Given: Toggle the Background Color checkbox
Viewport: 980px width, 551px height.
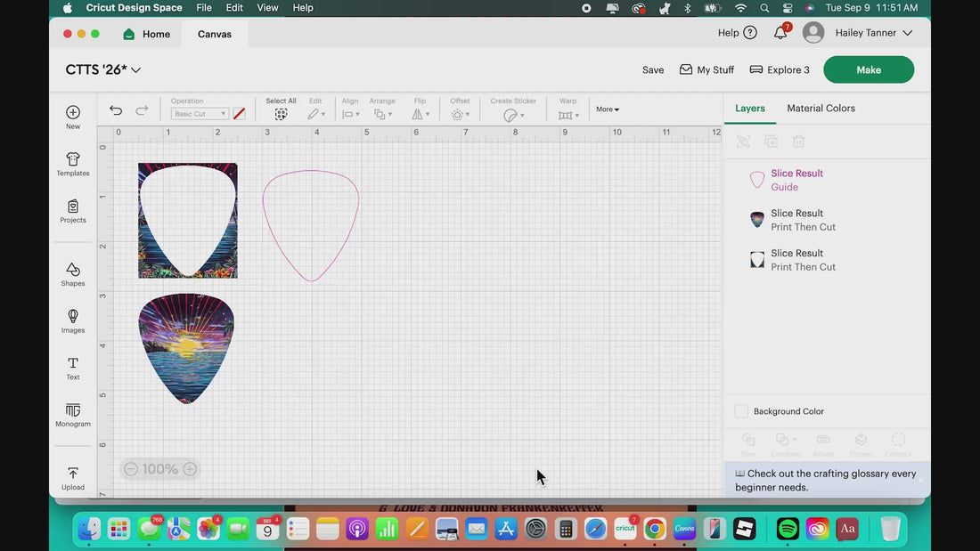Looking at the screenshot, I should tap(741, 411).
